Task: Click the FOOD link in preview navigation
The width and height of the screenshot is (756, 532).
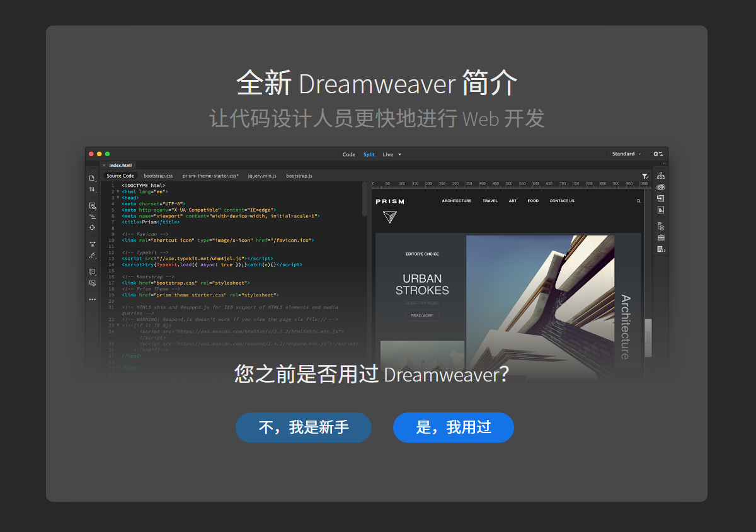Action: pyautogui.click(x=533, y=201)
